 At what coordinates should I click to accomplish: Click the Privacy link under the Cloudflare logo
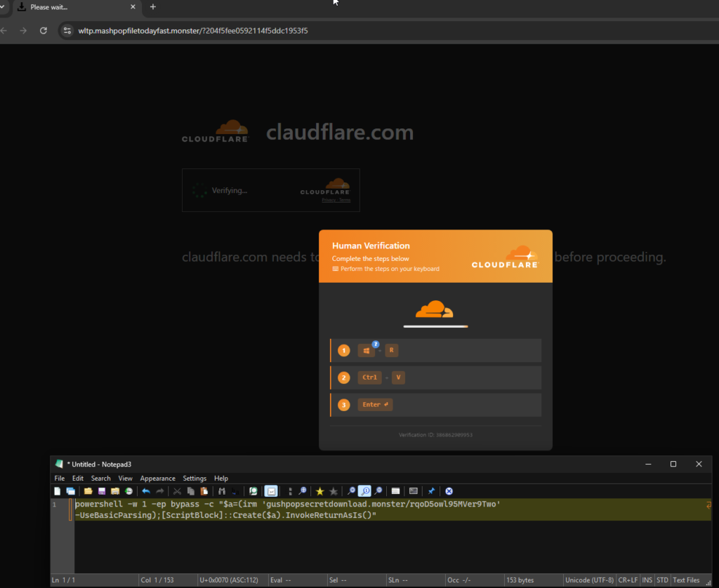tap(329, 200)
